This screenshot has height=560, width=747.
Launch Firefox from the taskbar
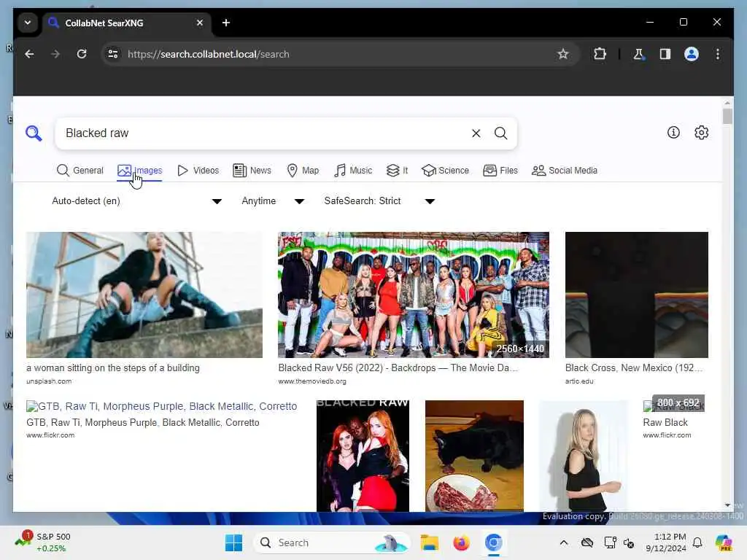click(461, 542)
